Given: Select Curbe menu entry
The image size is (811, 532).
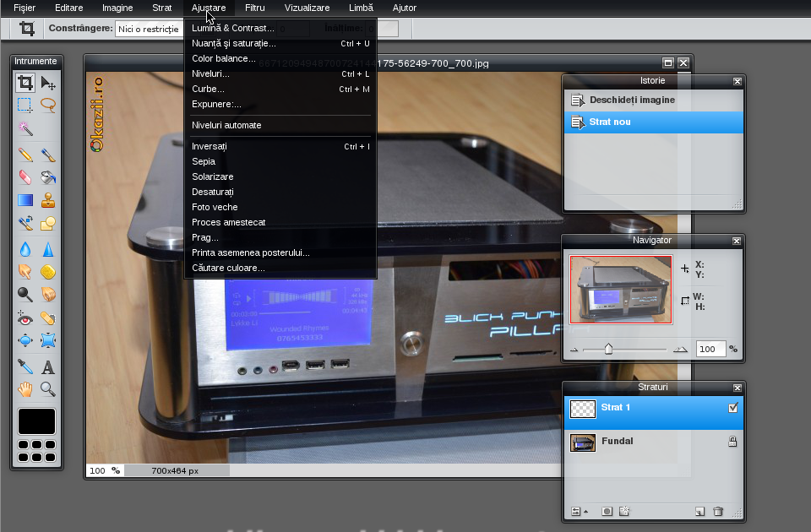Looking at the screenshot, I should tap(280, 89).
